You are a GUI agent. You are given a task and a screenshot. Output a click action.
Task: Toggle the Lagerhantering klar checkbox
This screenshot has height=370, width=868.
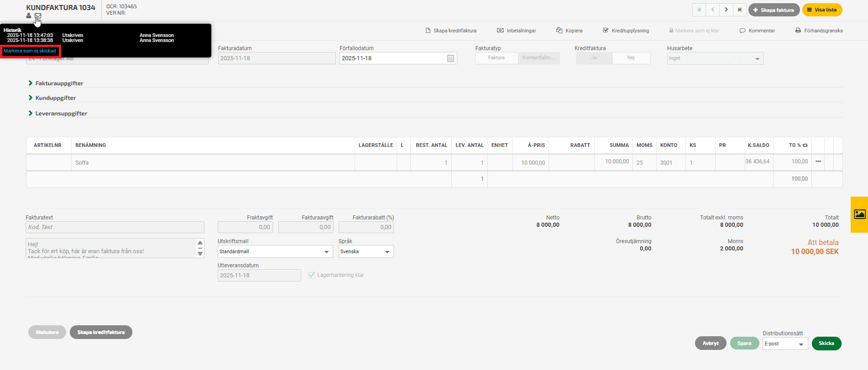point(312,275)
